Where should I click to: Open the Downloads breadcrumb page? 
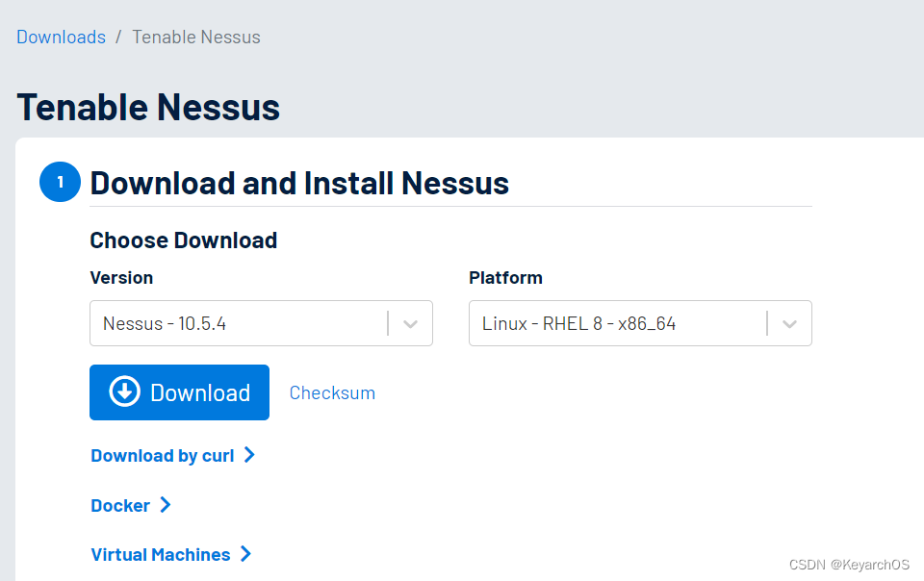tap(61, 37)
